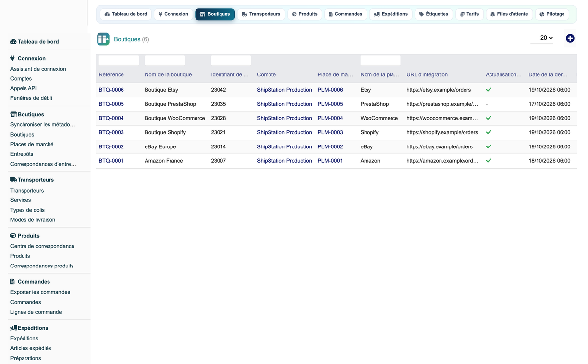This screenshot has height=364, width=588.
Task: Sort by the URL d'intégration column header
Action: pyautogui.click(x=427, y=75)
